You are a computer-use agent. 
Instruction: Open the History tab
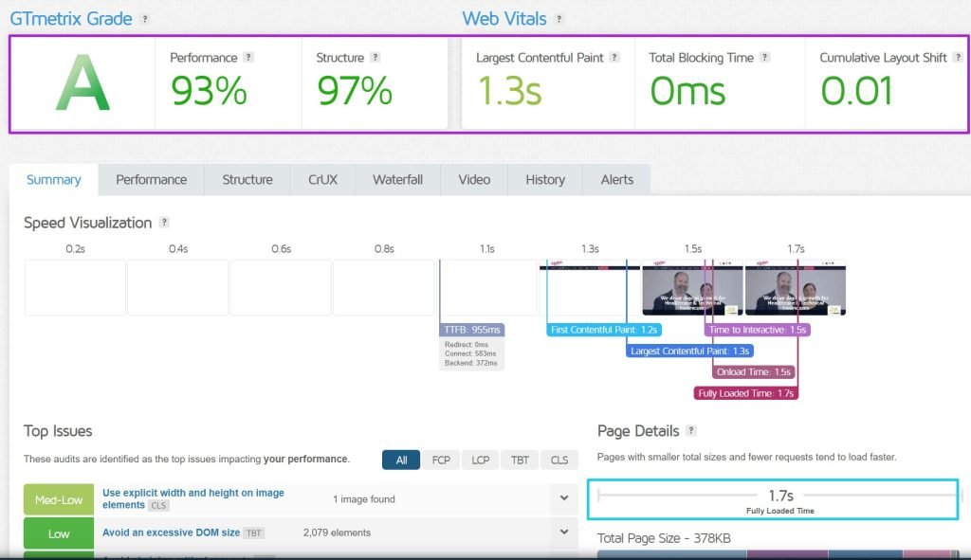[544, 179]
